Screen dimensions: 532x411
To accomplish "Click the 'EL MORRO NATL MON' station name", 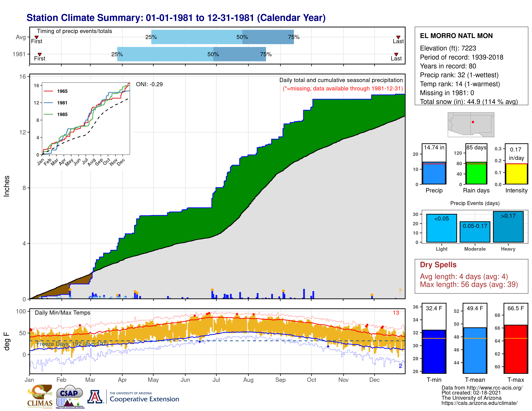I will [456, 36].
